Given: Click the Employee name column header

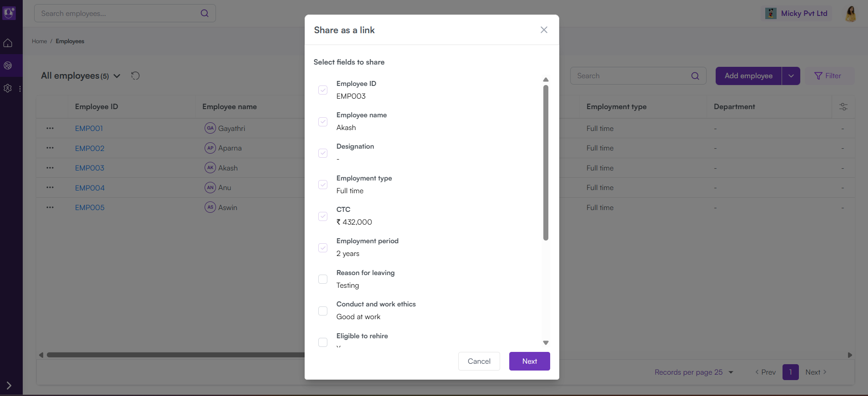Looking at the screenshot, I should 230,107.
